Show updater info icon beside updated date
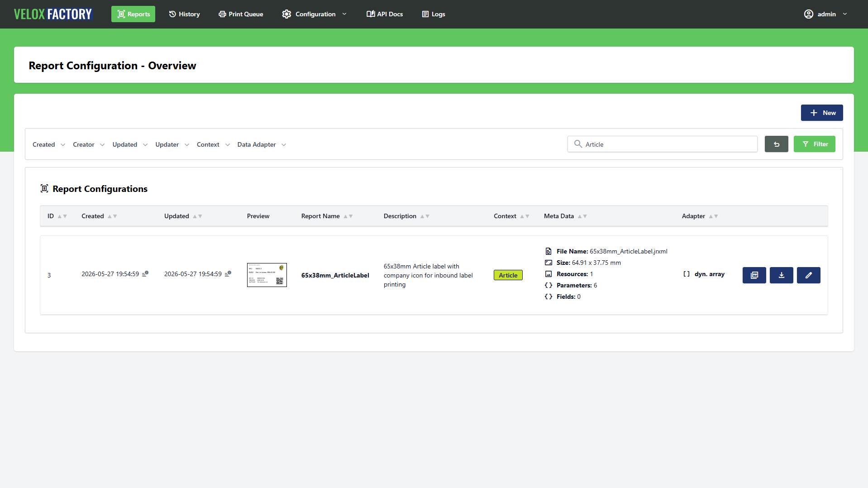 pyautogui.click(x=228, y=274)
